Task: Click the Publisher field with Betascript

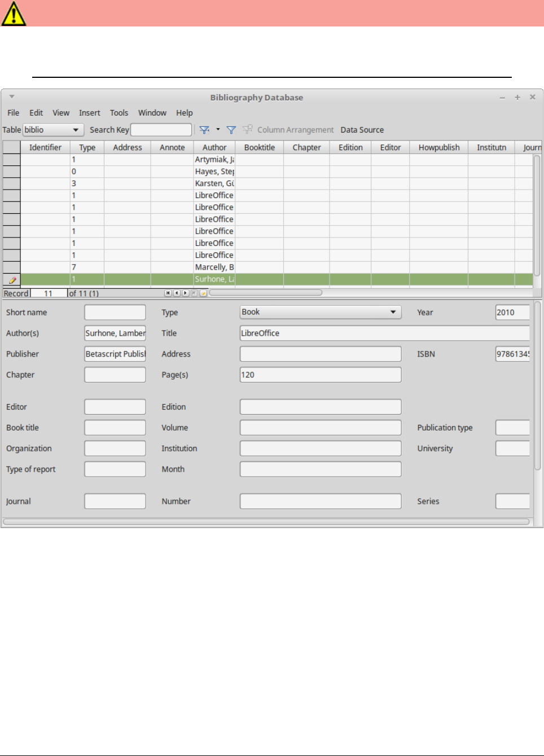Action: tap(115, 354)
